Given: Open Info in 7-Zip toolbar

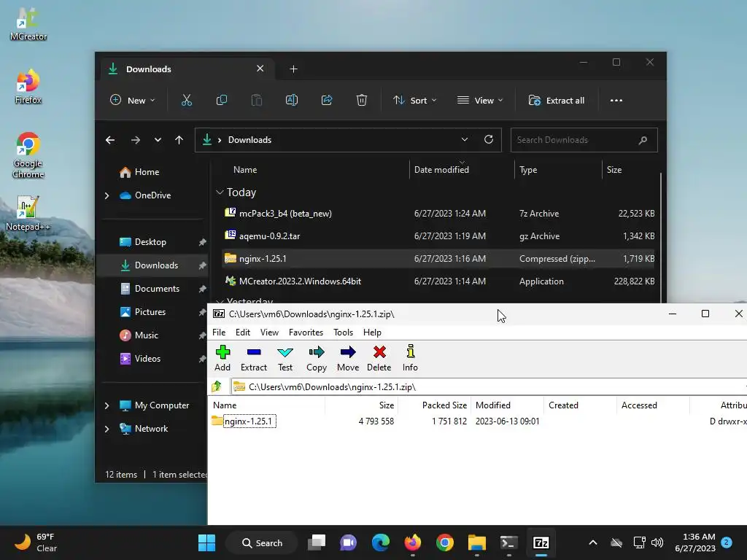Looking at the screenshot, I should tap(410, 357).
